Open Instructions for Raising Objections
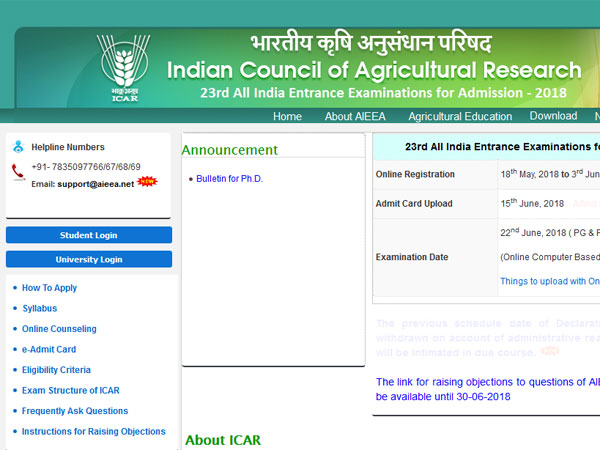Viewport: 600px width, 450px height. tap(94, 432)
